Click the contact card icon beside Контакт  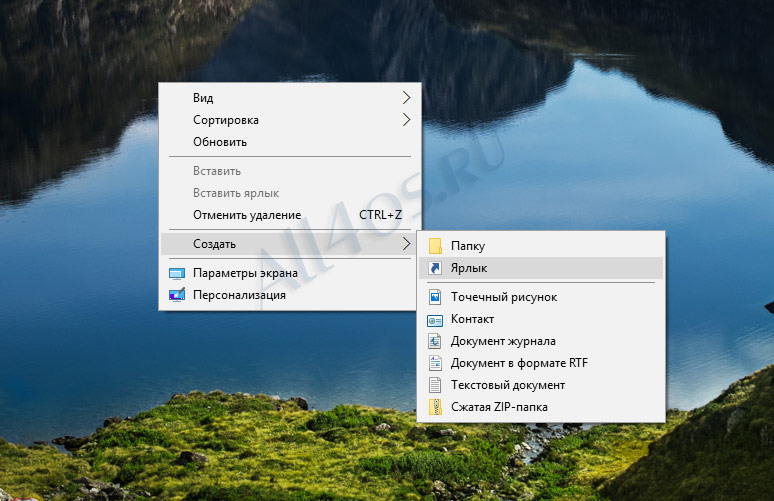(x=435, y=321)
